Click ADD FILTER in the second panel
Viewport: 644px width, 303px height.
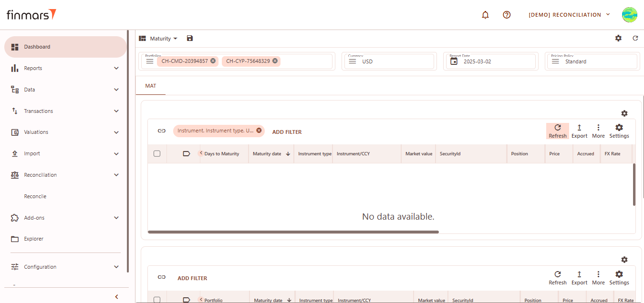(x=192, y=278)
